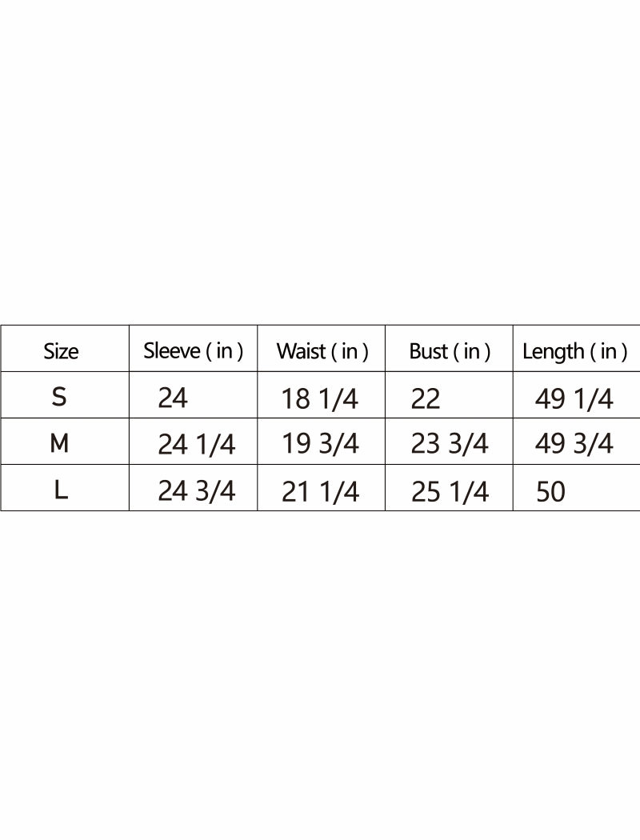Image resolution: width=640 pixels, height=840 pixels.
Task: Click waist value 18 1/4 for size S
Action: click(319, 398)
